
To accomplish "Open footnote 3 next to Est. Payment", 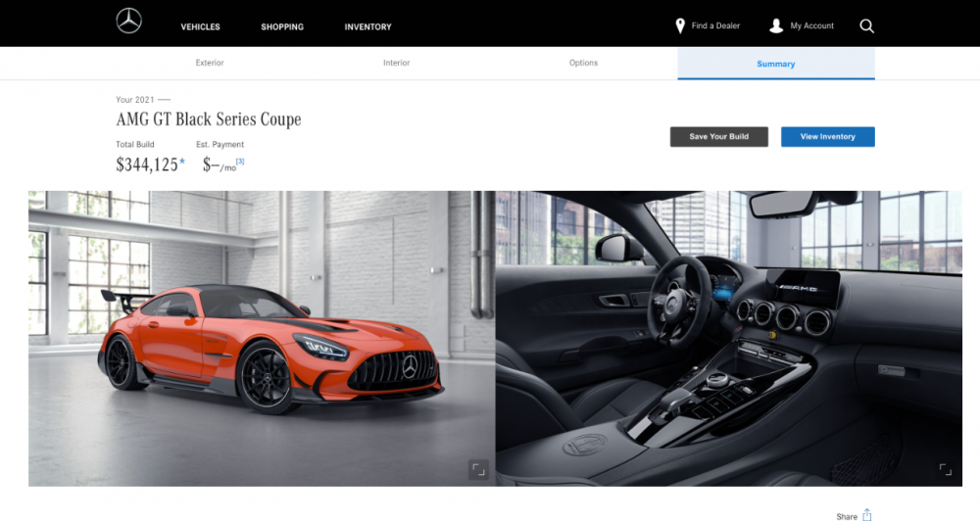I will (240, 162).
